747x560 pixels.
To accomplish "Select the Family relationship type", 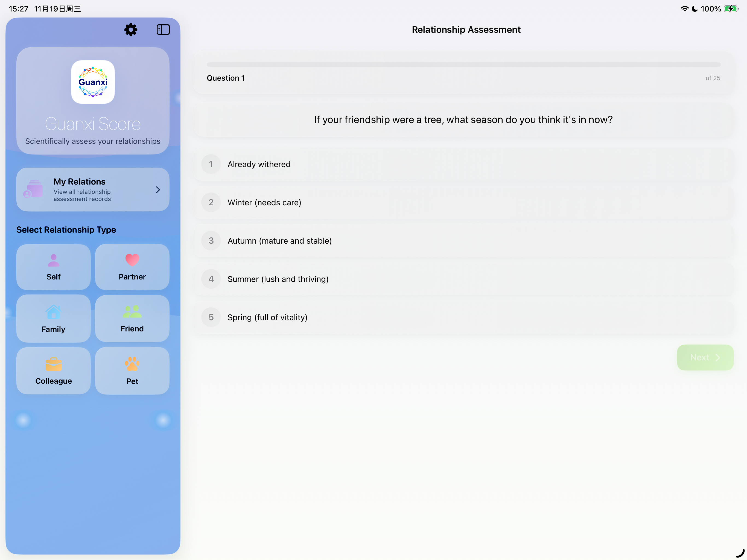I will click(x=53, y=319).
